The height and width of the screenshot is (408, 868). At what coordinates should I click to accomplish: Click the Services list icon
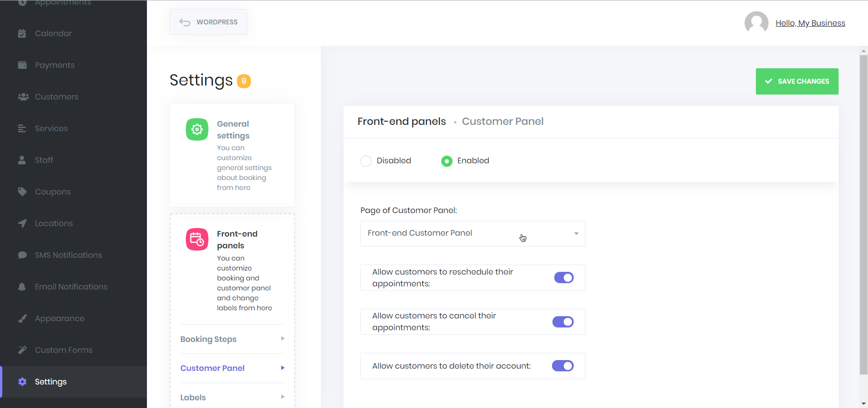[x=21, y=128]
